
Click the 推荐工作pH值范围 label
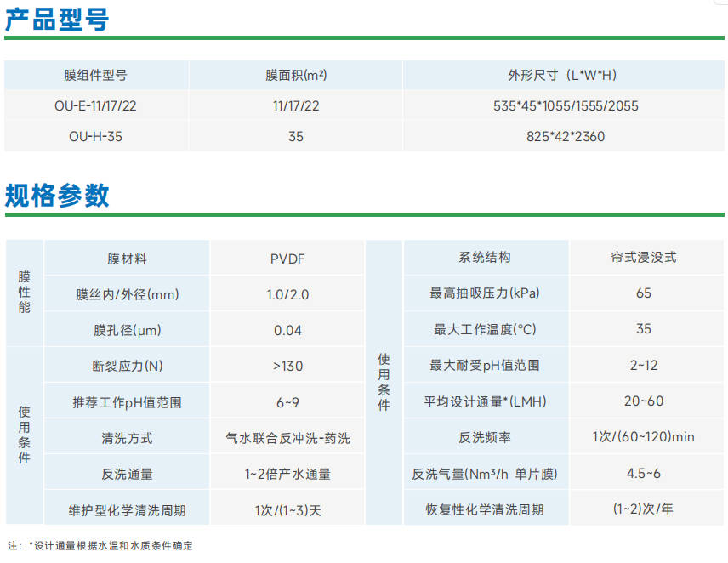click(128, 402)
